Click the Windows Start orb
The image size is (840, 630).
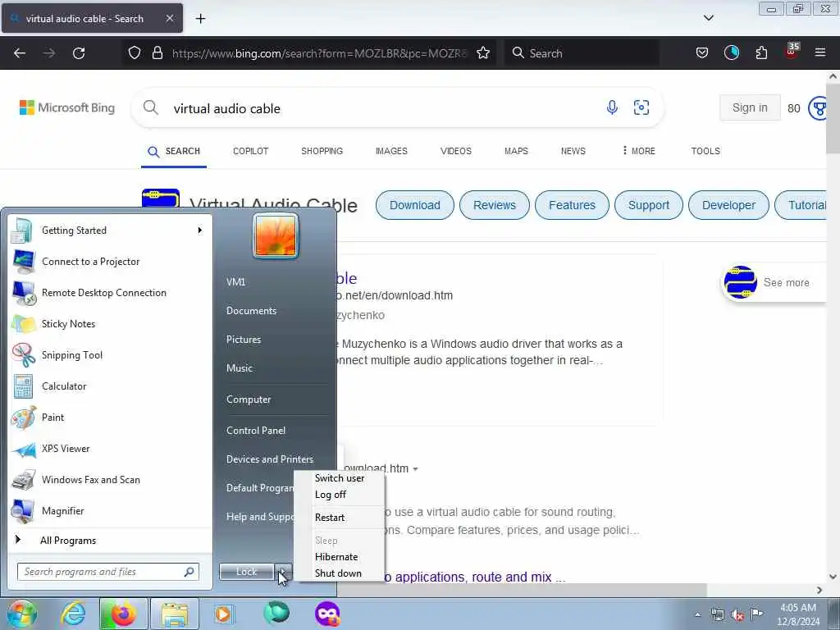[x=21, y=614]
